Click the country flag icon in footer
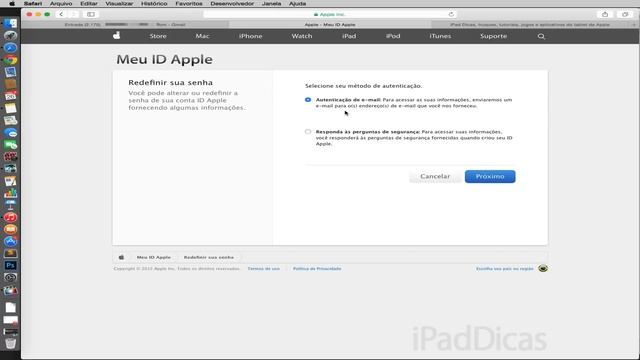 [543, 268]
